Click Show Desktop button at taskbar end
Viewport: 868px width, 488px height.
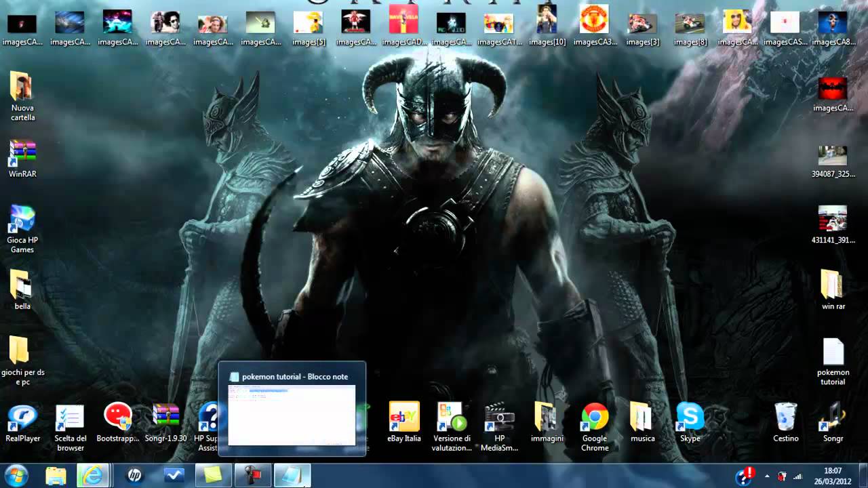[863, 476]
